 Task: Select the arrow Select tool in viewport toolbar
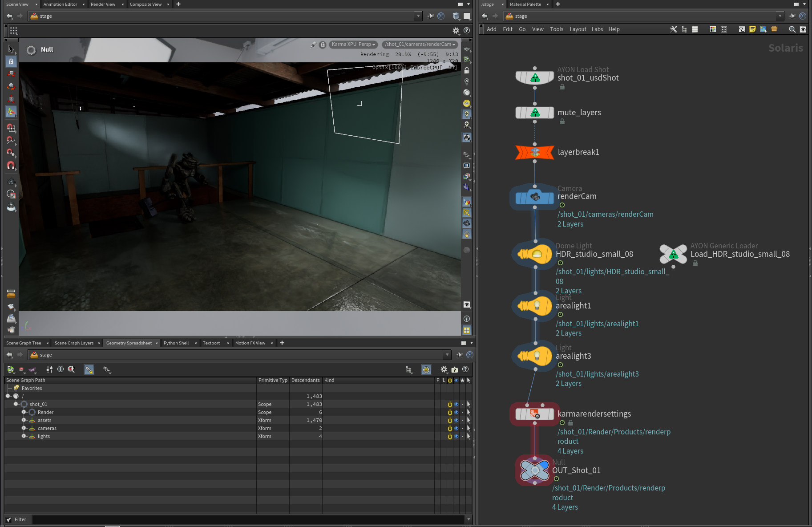point(11,49)
